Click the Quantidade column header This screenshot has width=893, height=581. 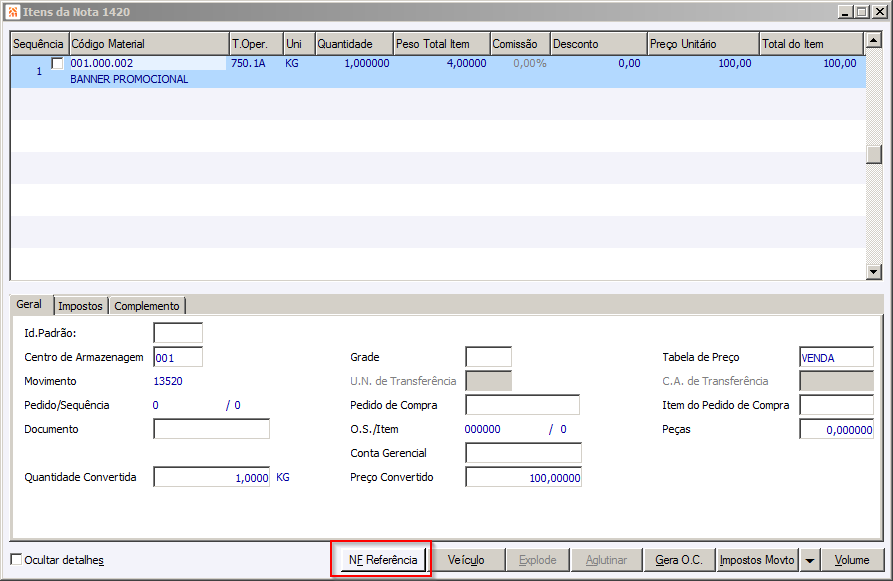coord(355,44)
